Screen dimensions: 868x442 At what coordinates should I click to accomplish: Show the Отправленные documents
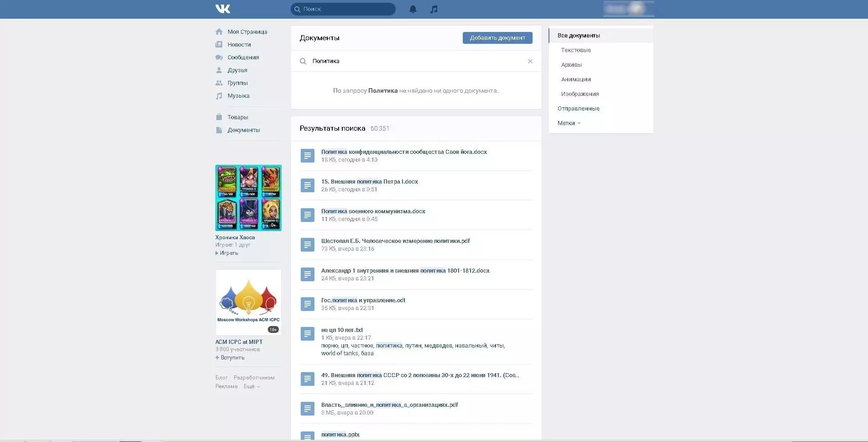(578, 109)
